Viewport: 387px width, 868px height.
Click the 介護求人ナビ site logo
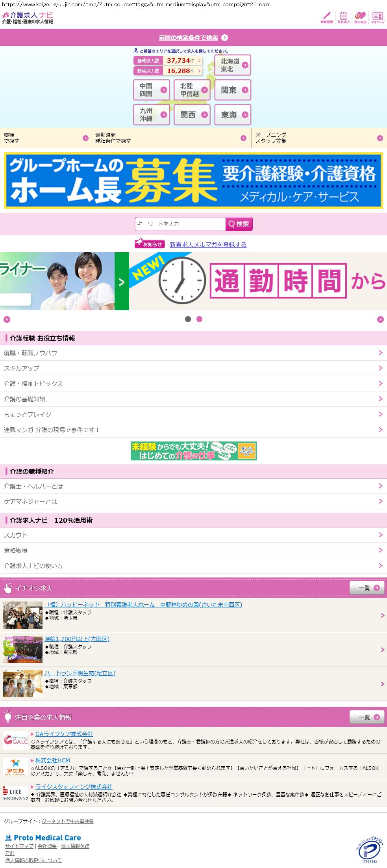[28, 18]
